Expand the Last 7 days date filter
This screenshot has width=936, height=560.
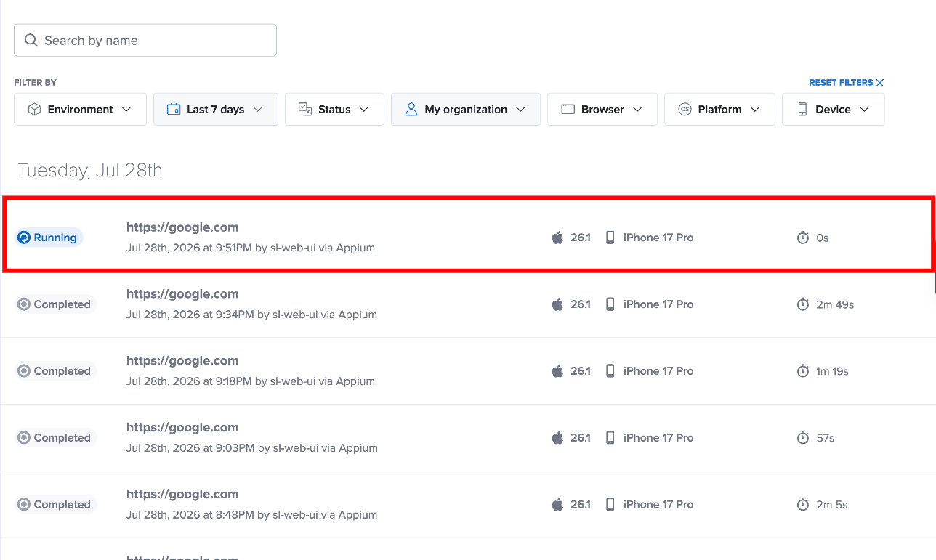216,109
